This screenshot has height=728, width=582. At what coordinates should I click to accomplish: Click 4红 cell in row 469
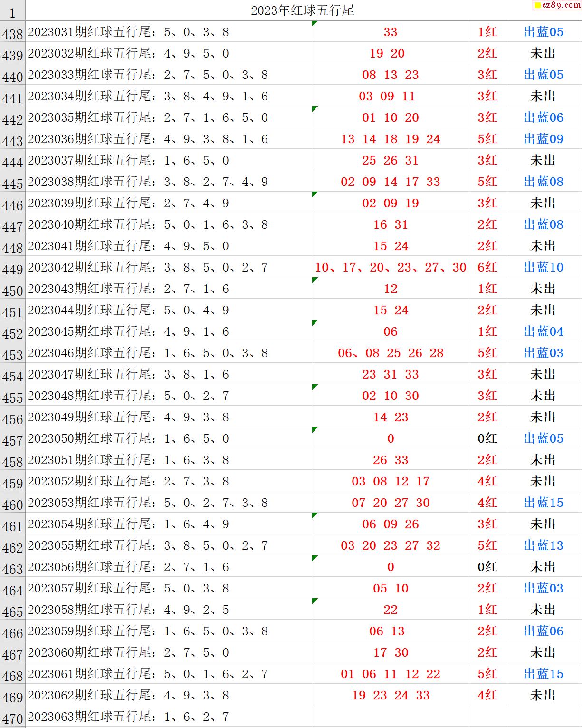(487, 695)
